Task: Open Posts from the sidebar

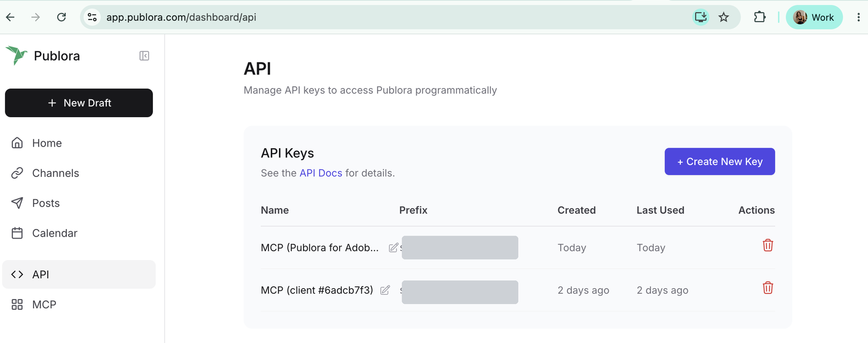Action: (x=79, y=203)
